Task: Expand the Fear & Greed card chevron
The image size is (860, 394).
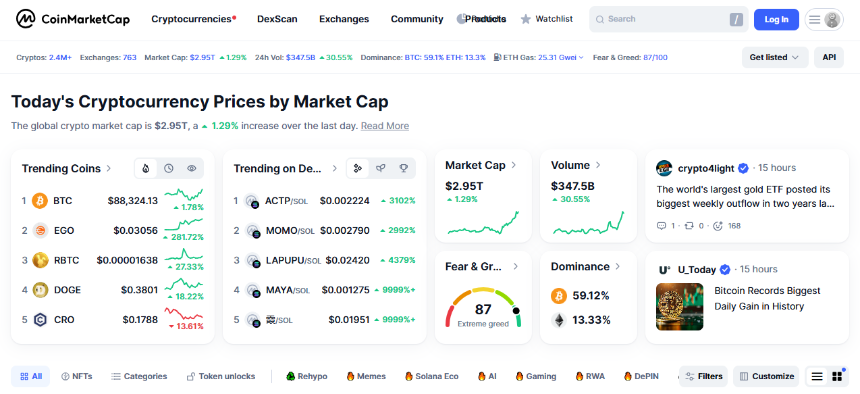Action: click(x=516, y=267)
